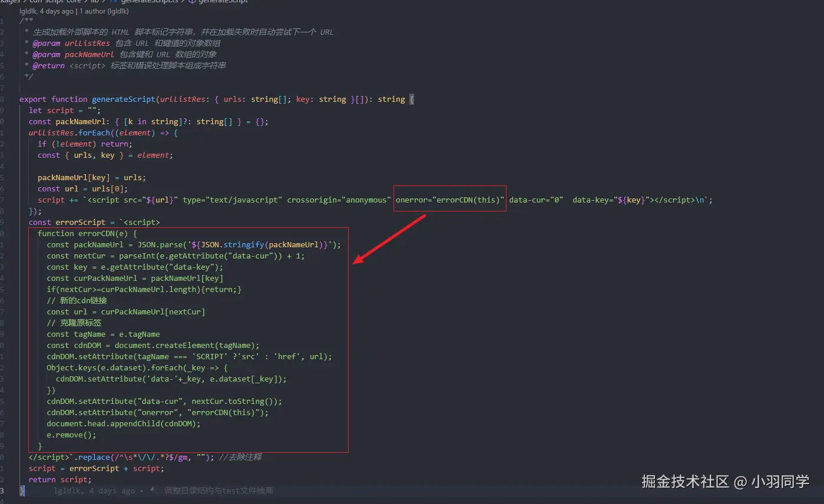This screenshot has height=504, width=824.
Task: Click the "@return" doc comment tag
Action: [49, 65]
